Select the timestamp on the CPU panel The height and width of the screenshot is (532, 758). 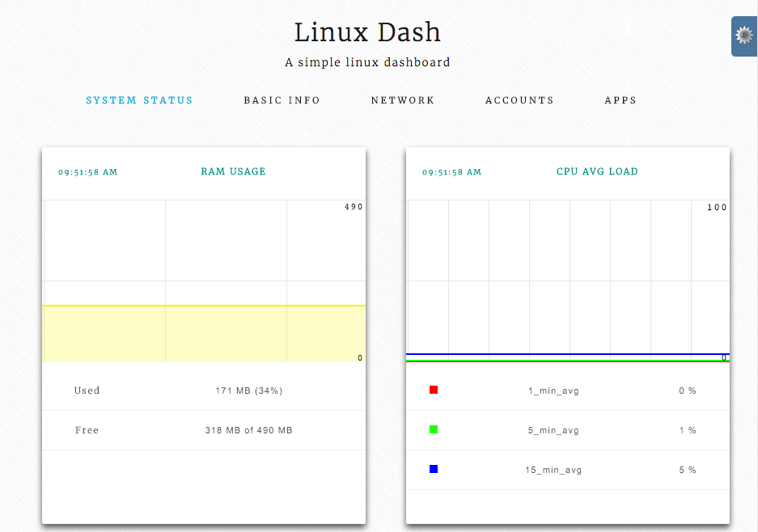[451, 172]
